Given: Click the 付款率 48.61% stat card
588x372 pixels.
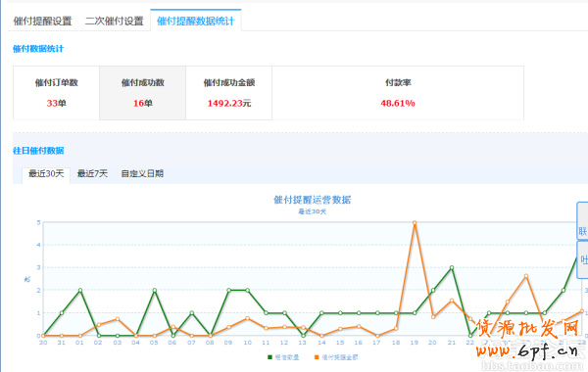Looking at the screenshot, I should click(x=398, y=93).
